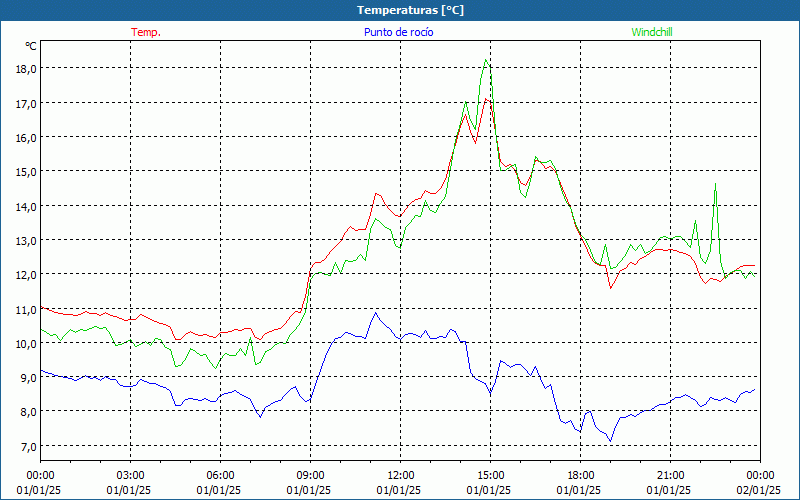This screenshot has height=500, width=800.
Task: Click the 03:00 time axis label
Action: pos(130,475)
